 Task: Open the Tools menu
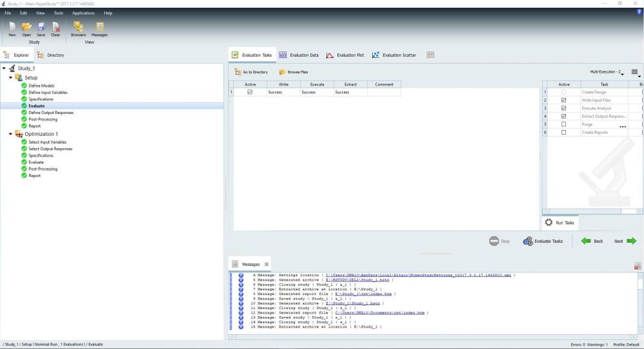tap(59, 13)
